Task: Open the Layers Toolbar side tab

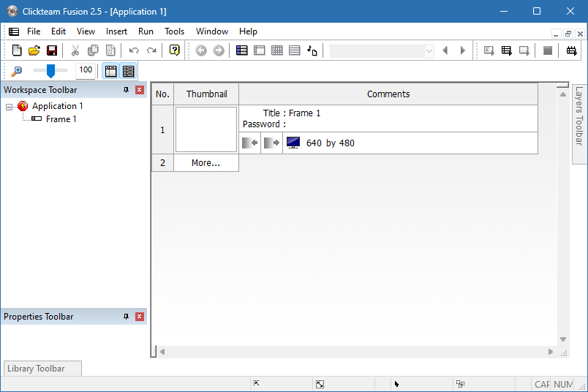Action: 579,124
